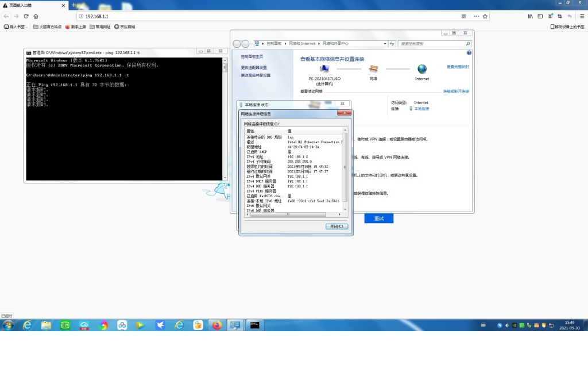Click the screenshot crop icon in toolbar

[560, 16]
